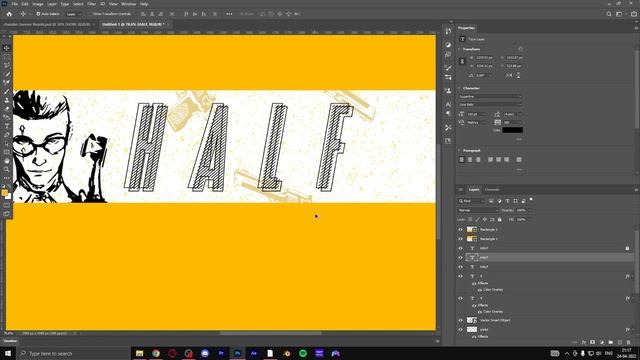Open the Auto-Select Layer dropdown in options bar
The width and height of the screenshot is (640, 360).
pyautogui.click(x=73, y=14)
